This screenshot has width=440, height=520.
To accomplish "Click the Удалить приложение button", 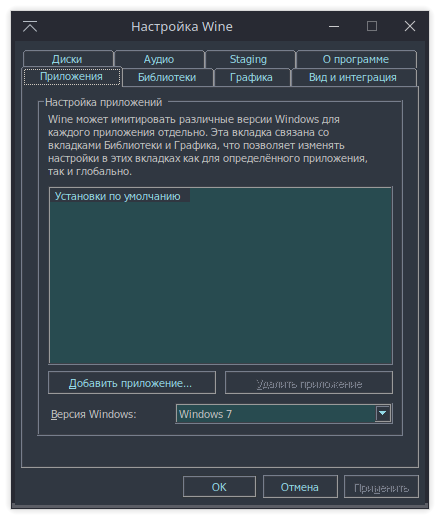I will click(309, 383).
